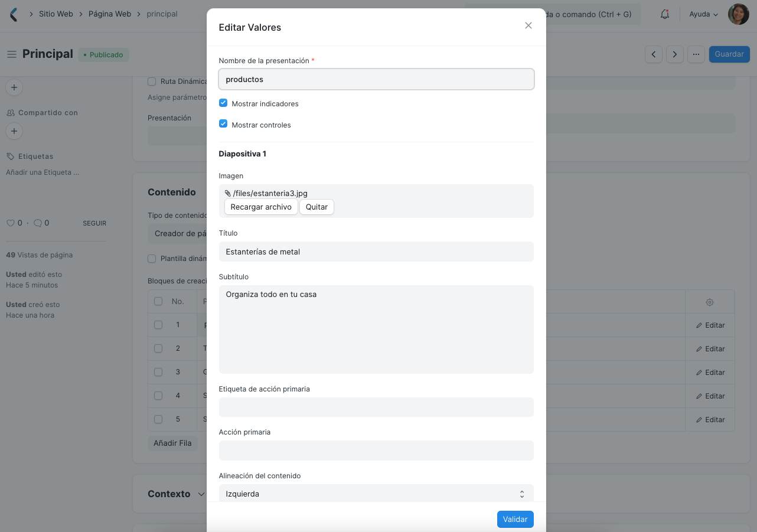Click the user profile avatar
757x532 pixels.
pos(738,14)
